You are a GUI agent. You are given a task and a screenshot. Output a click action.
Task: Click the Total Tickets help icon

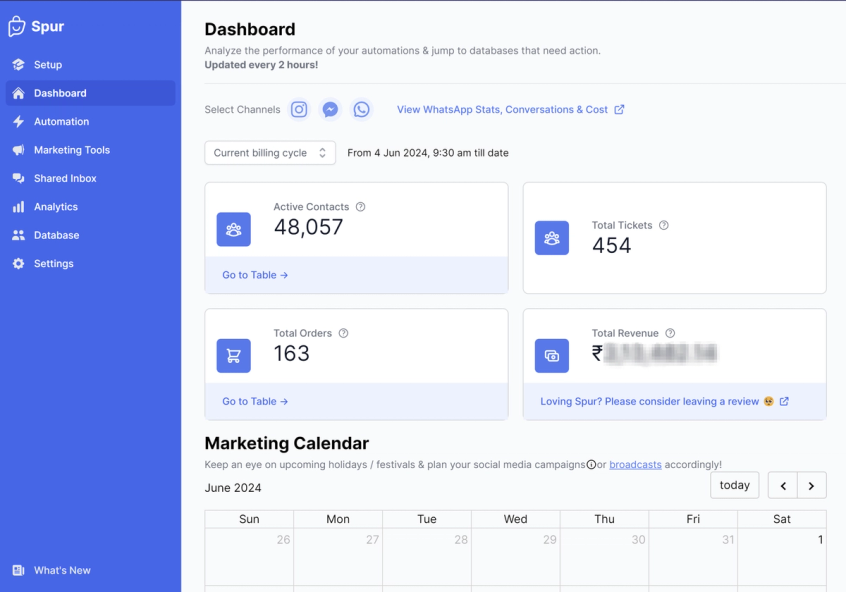(x=664, y=225)
